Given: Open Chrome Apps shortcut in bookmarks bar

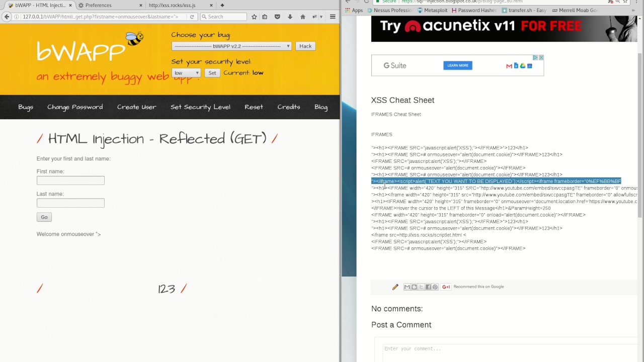Looking at the screenshot, I should coord(354,10).
